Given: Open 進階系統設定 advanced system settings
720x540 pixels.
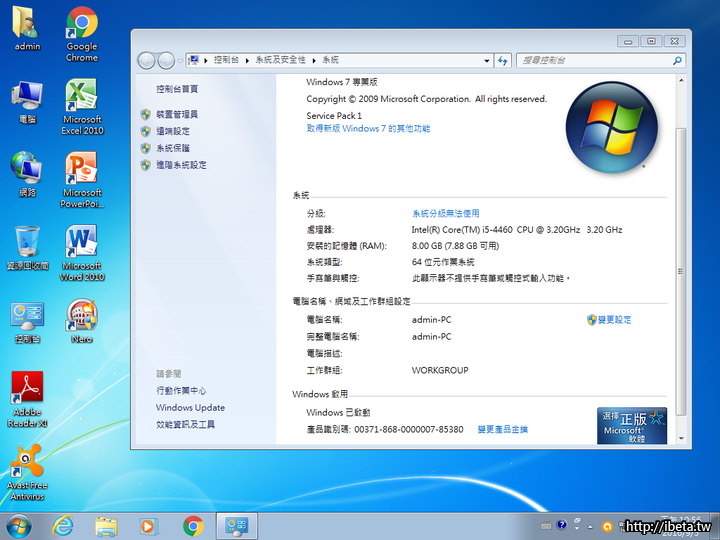Looking at the screenshot, I should click(180, 165).
